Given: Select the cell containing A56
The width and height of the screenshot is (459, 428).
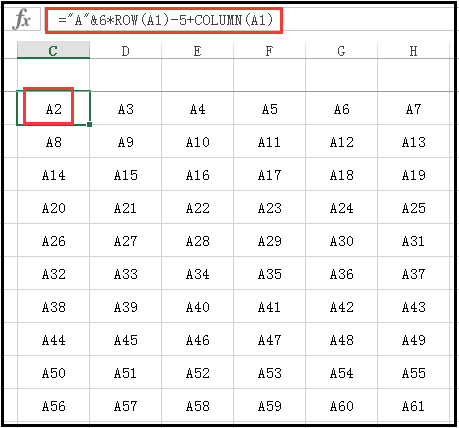Looking at the screenshot, I should pos(53,405).
